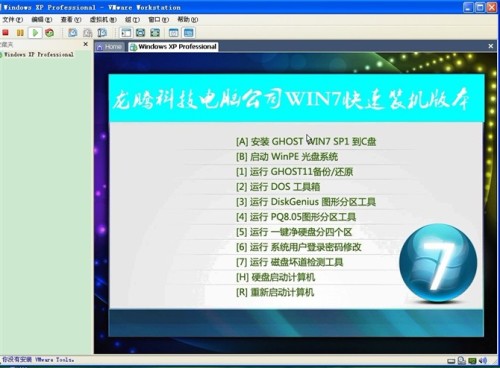Screen dimensions: 500x368
Task: Open the 组(T) menu
Action: pyautogui.click(x=132, y=20)
